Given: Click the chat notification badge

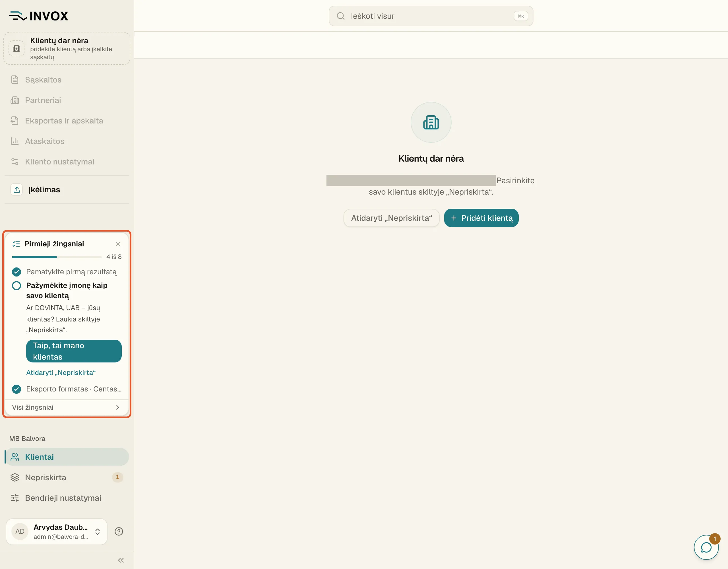Looking at the screenshot, I should 715,539.
